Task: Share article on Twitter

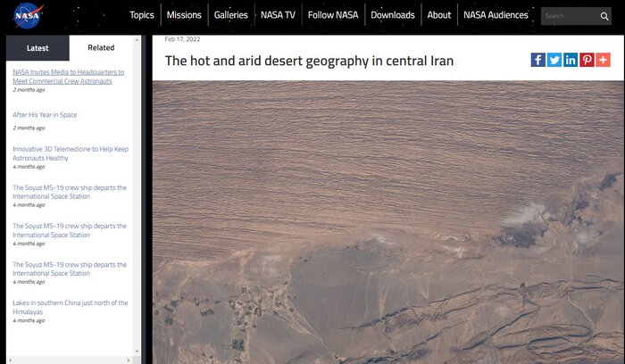Action: point(554,60)
